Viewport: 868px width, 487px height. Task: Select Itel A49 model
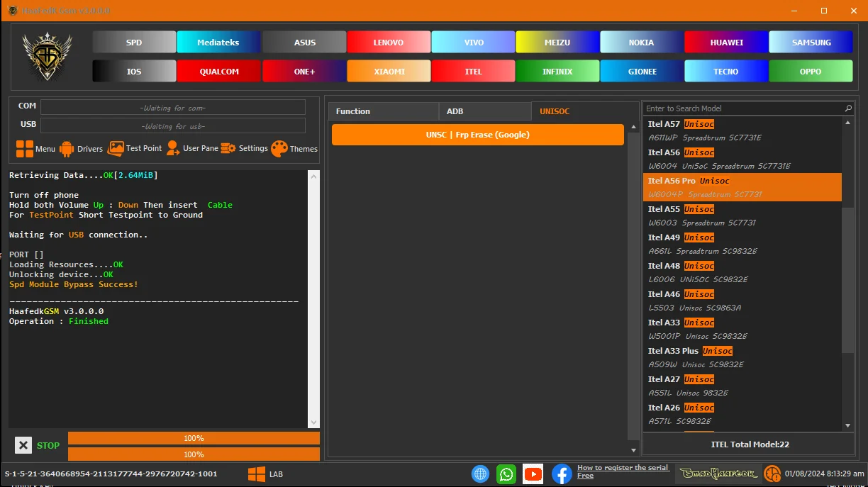pos(742,244)
